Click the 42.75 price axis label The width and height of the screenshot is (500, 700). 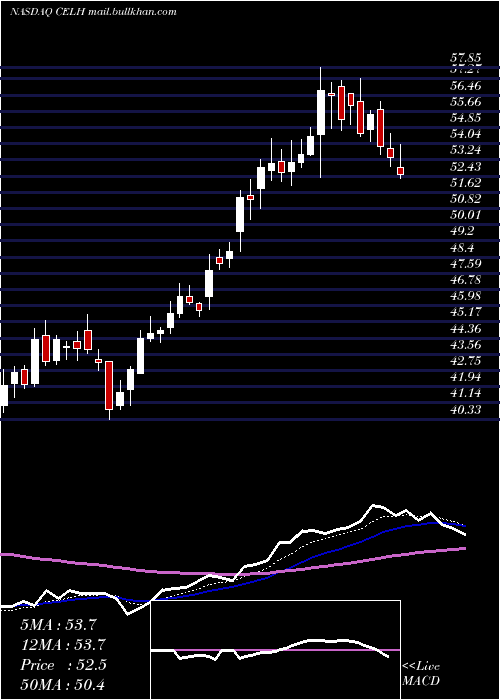(x=465, y=361)
